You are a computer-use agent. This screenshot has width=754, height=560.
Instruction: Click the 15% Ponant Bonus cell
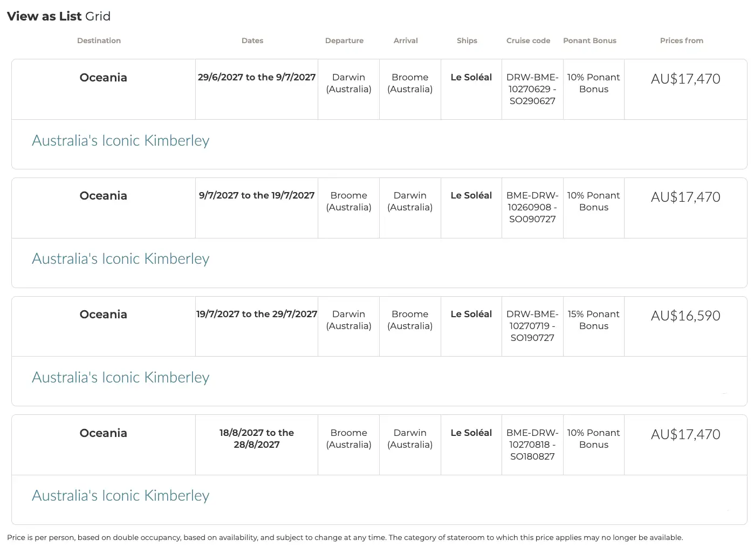pos(594,320)
